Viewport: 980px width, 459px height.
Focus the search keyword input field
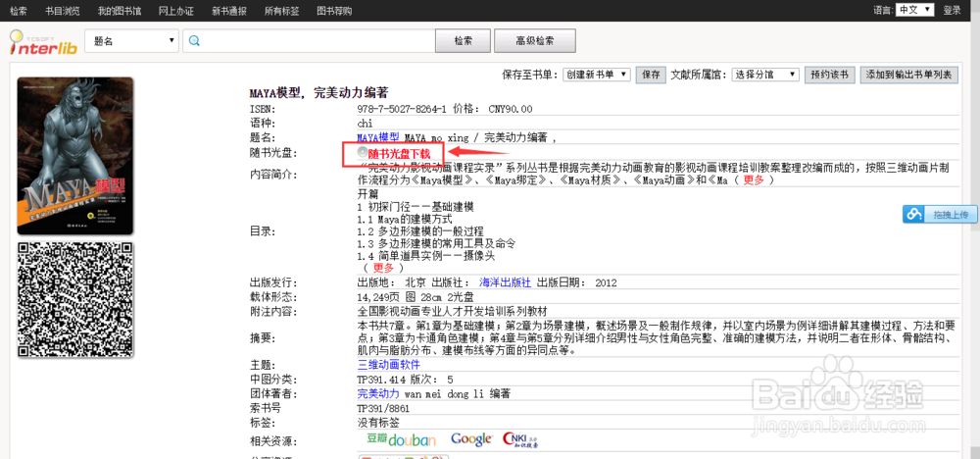pyautogui.click(x=309, y=40)
